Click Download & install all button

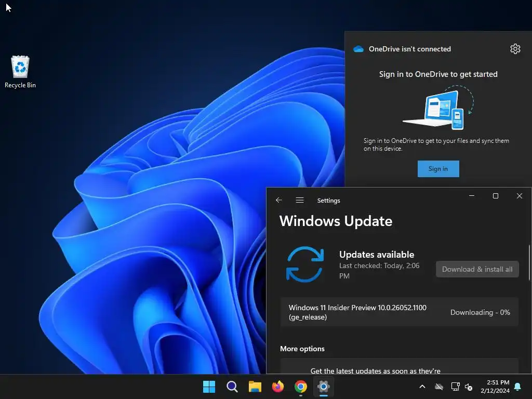(x=477, y=269)
